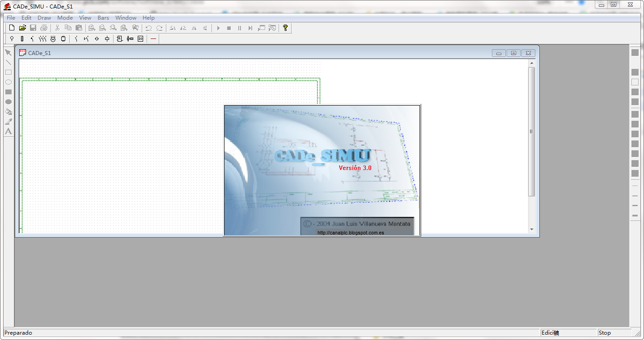Viewport: 644px width, 340px height.
Task: Create a new document with the blank page icon
Action: (x=12, y=28)
